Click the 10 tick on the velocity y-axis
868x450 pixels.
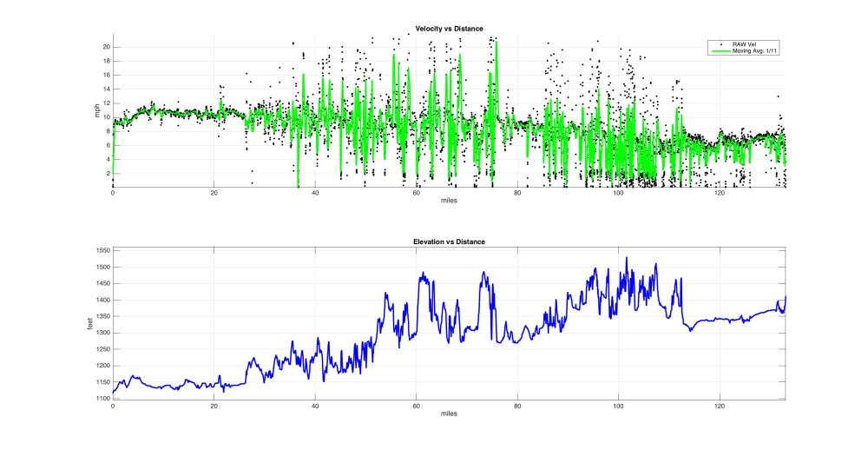click(104, 117)
